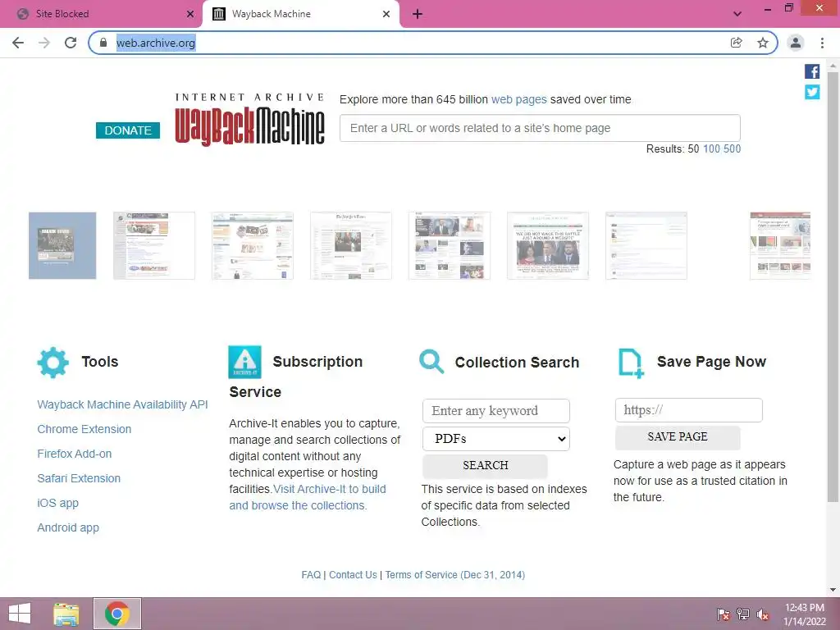Open the Firefox Add-on link
This screenshot has width=840, height=630.
tap(75, 454)
